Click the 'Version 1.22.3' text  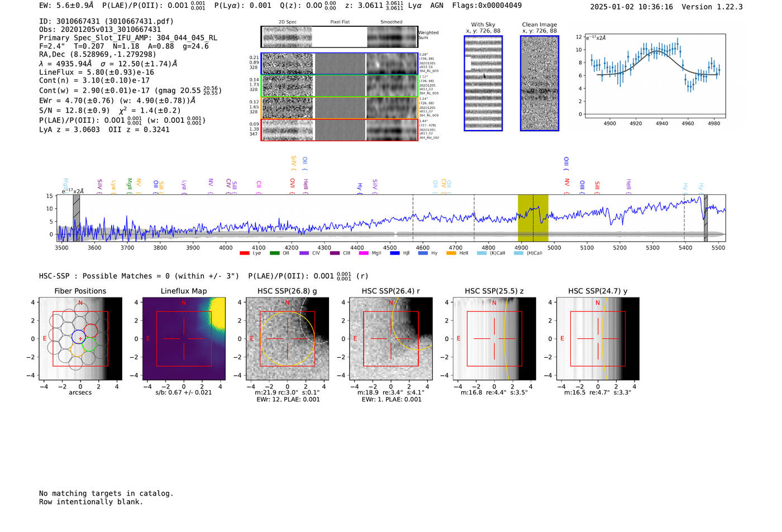[712, 7]
